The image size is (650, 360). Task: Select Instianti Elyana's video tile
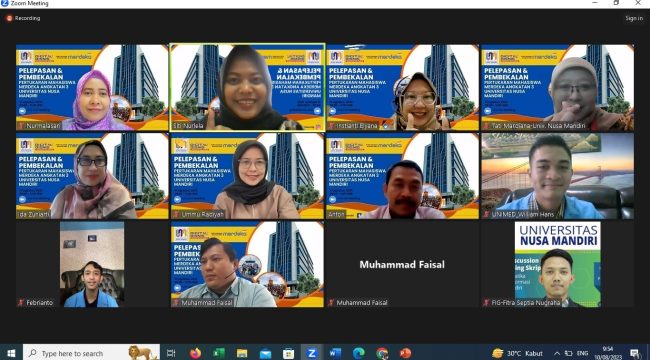tap(402, 87)
